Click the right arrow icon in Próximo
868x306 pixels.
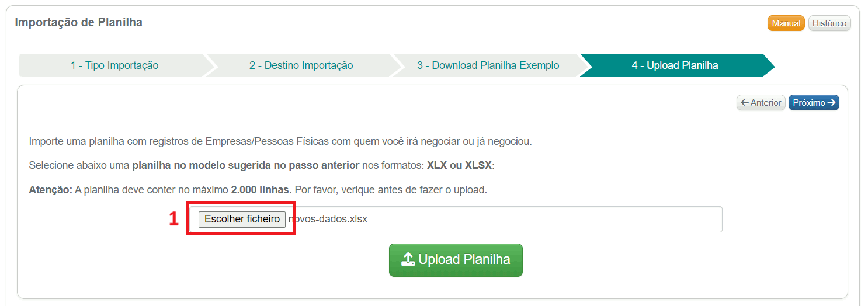pyautogui.click(x=832, y=103)
